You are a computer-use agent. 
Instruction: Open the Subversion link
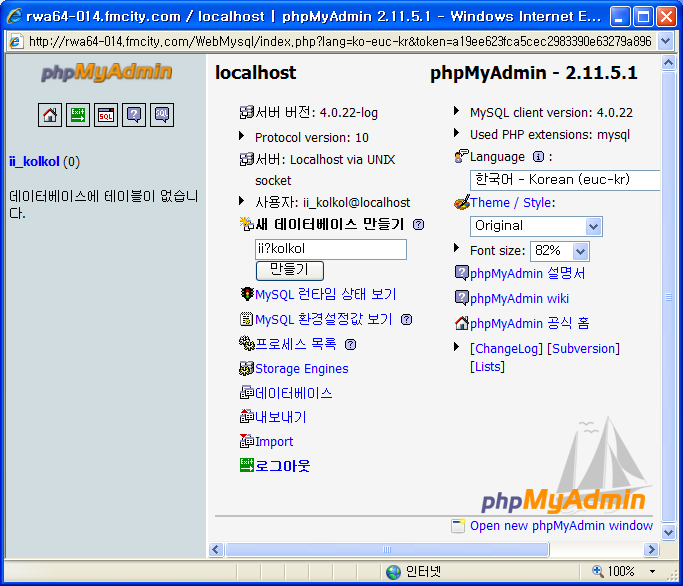(x=583, y=349)
